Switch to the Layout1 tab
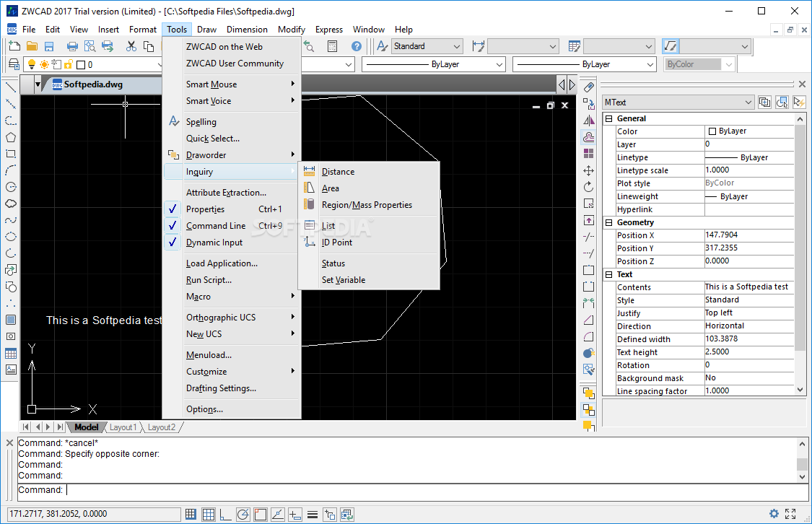This screenshot has width=812, height=524. click(123, 427)
